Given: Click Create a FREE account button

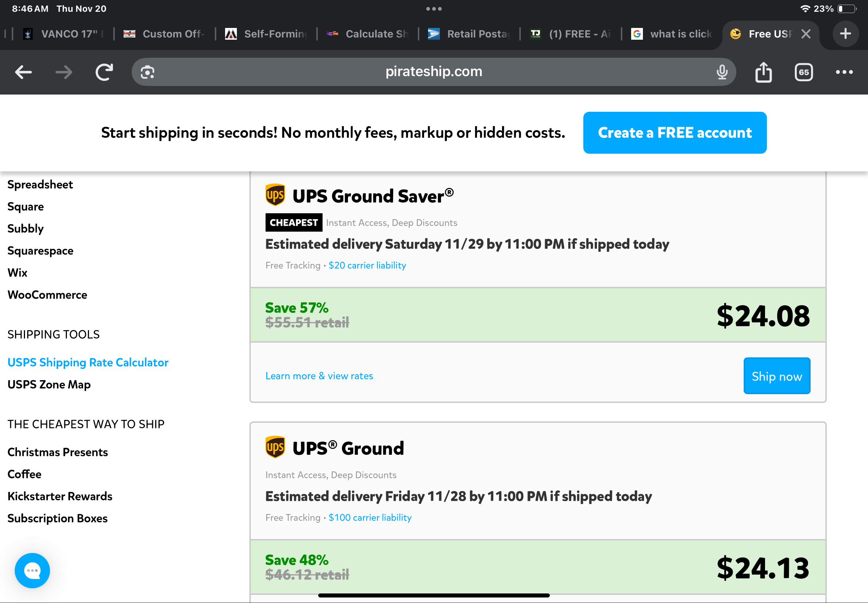Looking at the screenshot, I should (x=675, y=133).
